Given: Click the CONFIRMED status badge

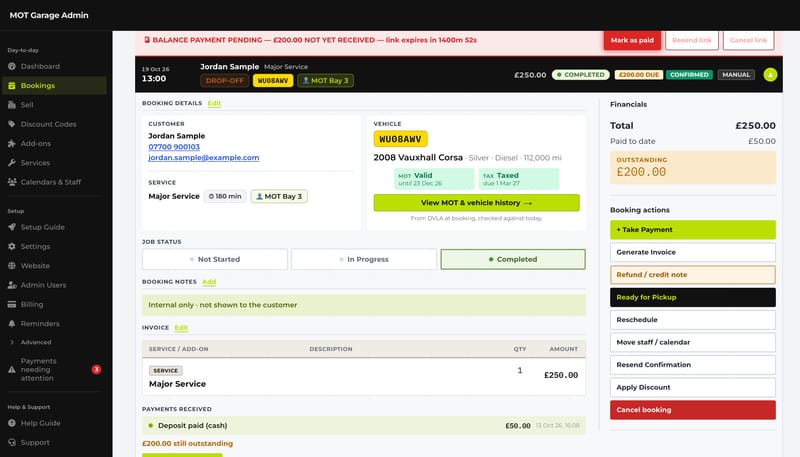Looking at the screenshot, I should click(689, 74).
